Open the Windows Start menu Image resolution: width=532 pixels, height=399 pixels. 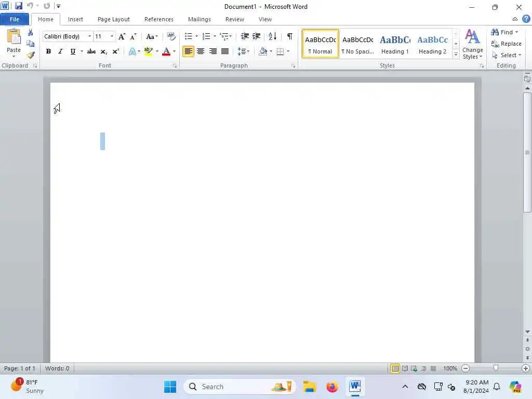point(170,387)
